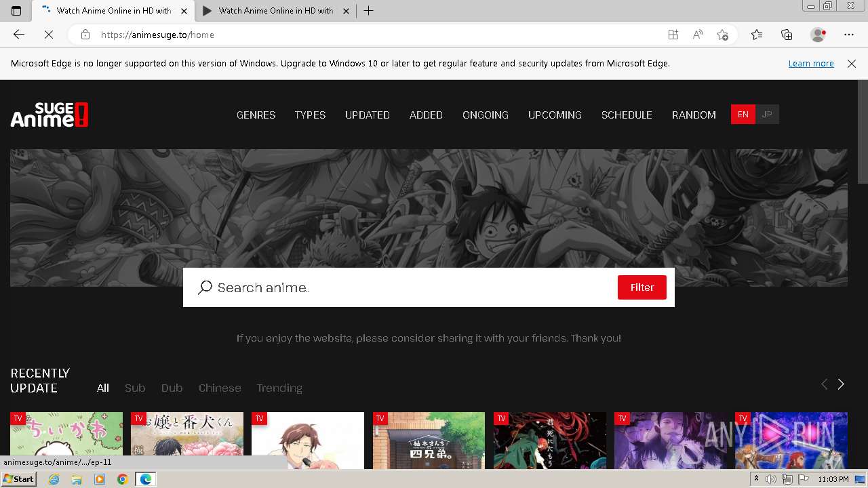Select the Dub tab
Screen dimensions: 868x488
click(x=172, y=388)
